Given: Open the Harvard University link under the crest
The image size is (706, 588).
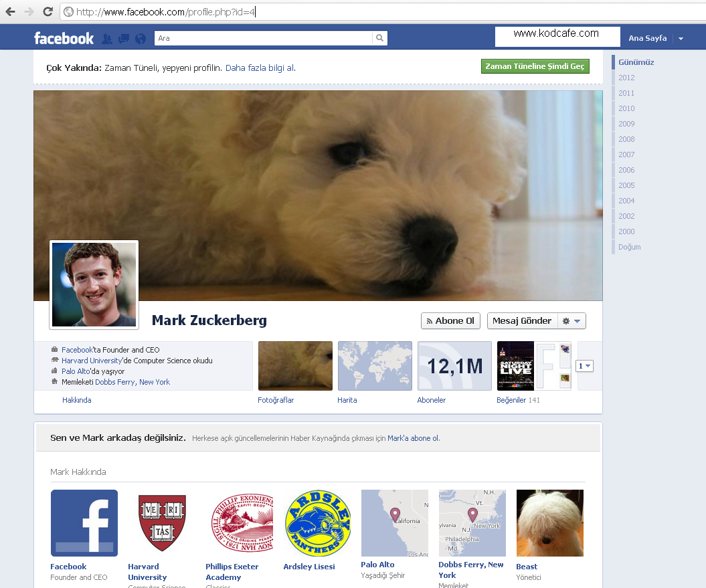Looking at the screenshot, I should point(147,572).
